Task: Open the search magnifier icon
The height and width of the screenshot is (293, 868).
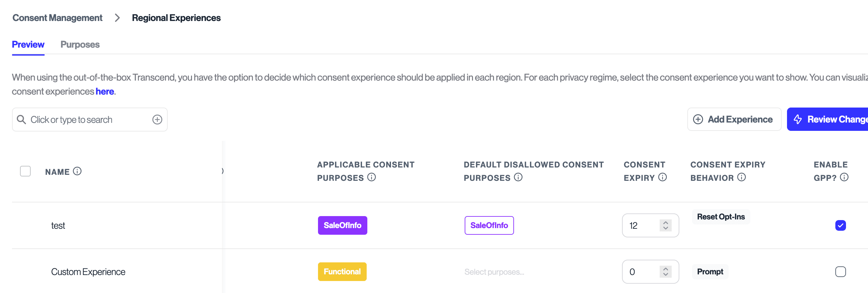Action: [22, 120]
